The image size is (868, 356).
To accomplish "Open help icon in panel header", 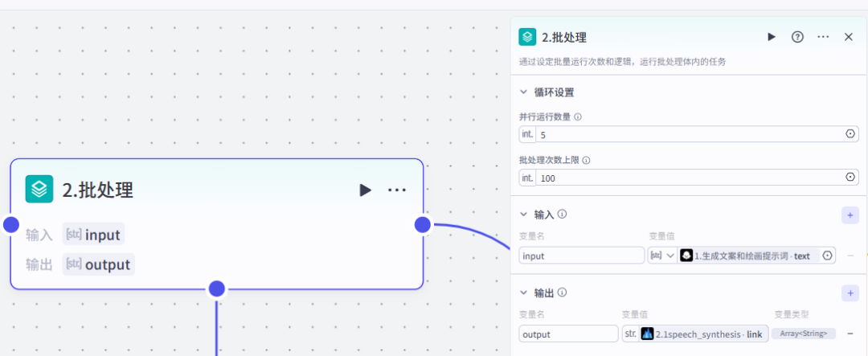I will [797, 37].
